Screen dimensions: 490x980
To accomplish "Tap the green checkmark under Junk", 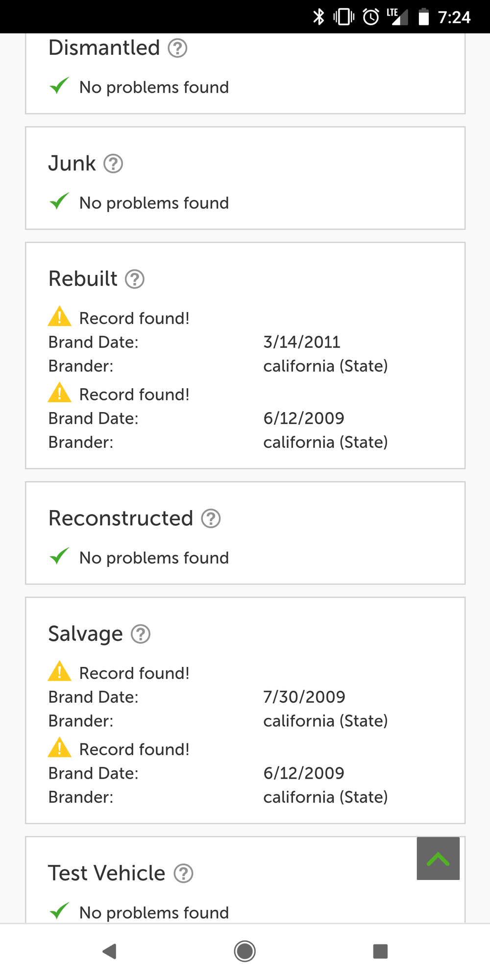I will (59, 201).
